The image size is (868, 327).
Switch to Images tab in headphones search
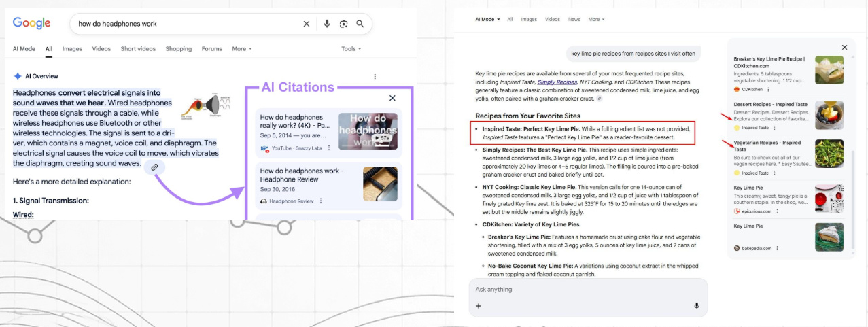(x=72, y=49)
